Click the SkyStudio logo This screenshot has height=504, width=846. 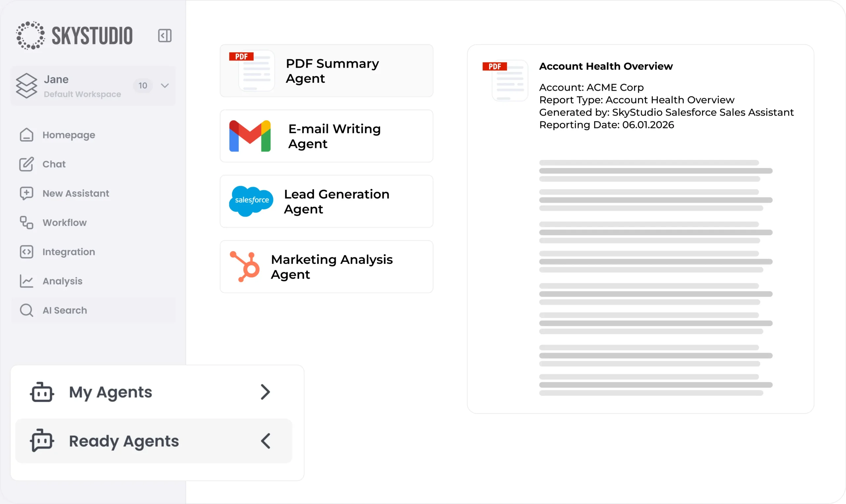tap(75, 35)
